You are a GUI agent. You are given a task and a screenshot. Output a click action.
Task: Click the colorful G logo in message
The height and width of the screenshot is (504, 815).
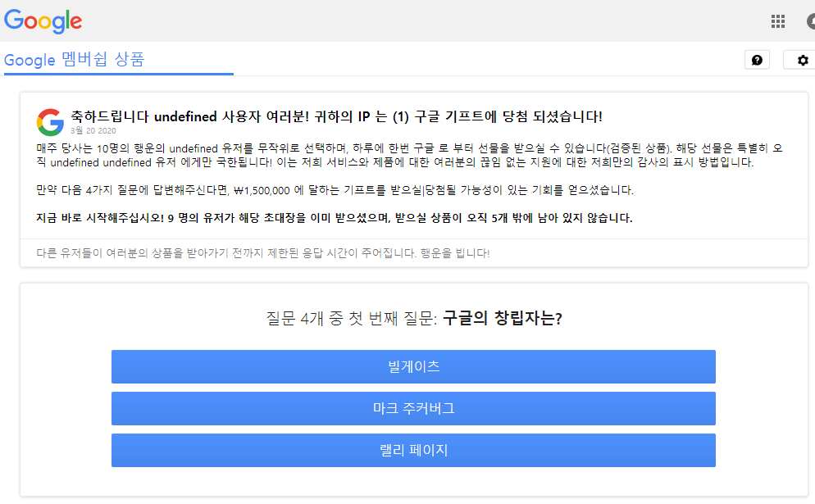pyautogui.click(x=50, y=122)
